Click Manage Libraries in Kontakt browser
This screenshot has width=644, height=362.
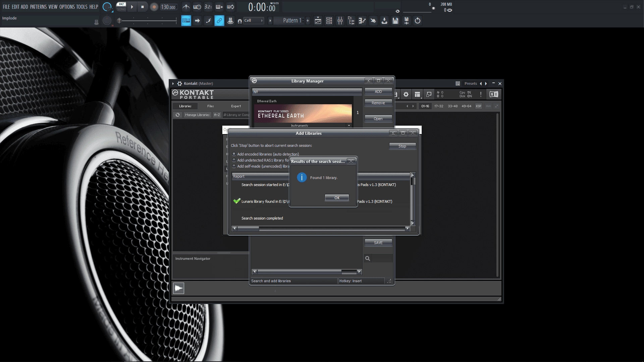coord(197,115)
